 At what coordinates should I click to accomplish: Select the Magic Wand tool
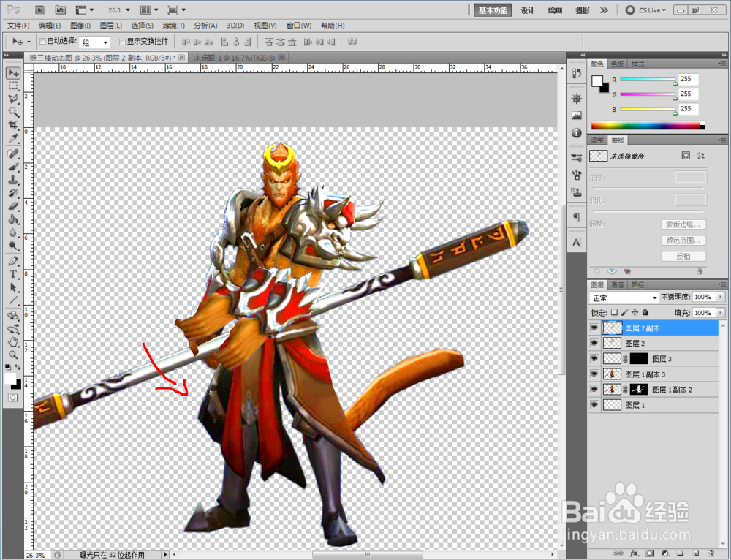click(13, 112)
